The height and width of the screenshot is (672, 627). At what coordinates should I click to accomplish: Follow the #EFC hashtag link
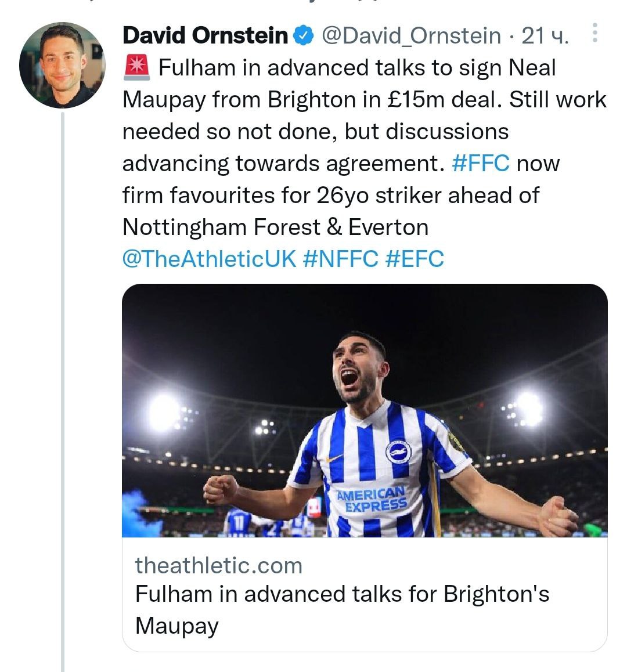point(415,258)
